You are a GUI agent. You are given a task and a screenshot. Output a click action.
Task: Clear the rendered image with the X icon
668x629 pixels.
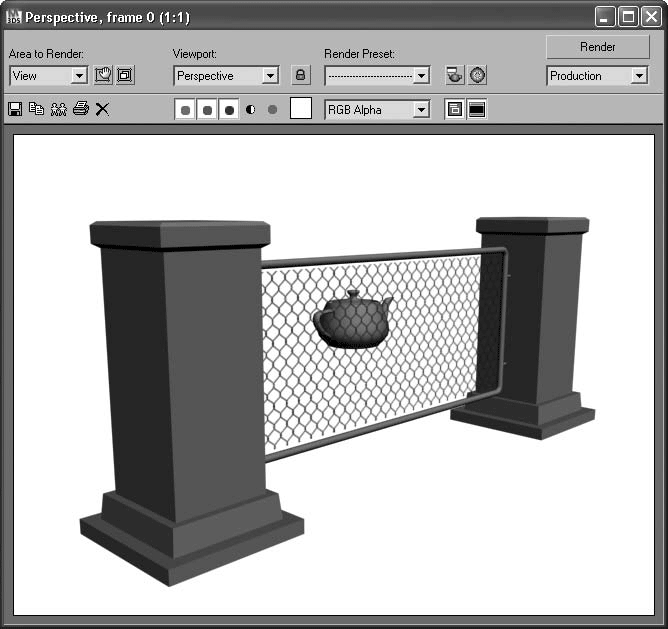[102, 109]
